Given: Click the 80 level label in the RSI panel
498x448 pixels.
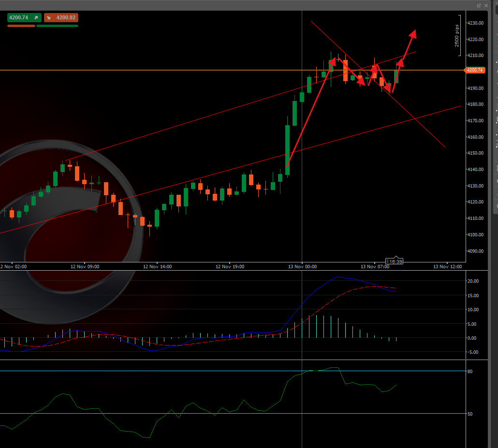Looking at the screenshot, I should click(470, 372).
